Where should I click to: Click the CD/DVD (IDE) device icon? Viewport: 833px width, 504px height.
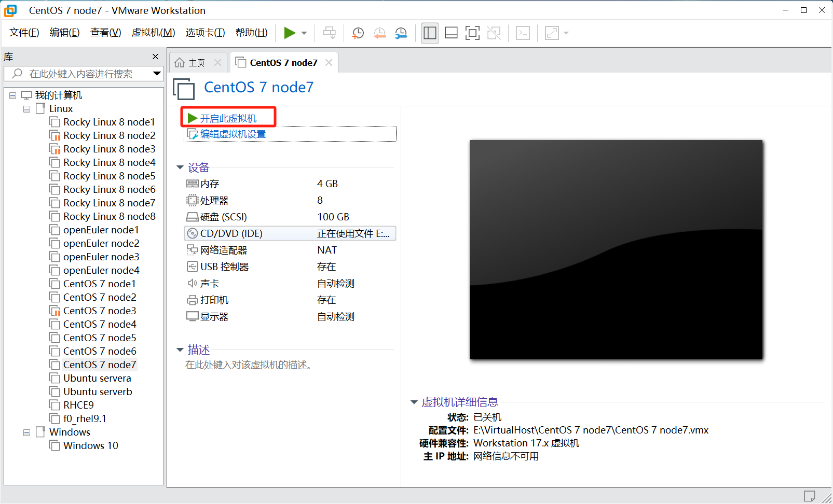pos(193,233)
